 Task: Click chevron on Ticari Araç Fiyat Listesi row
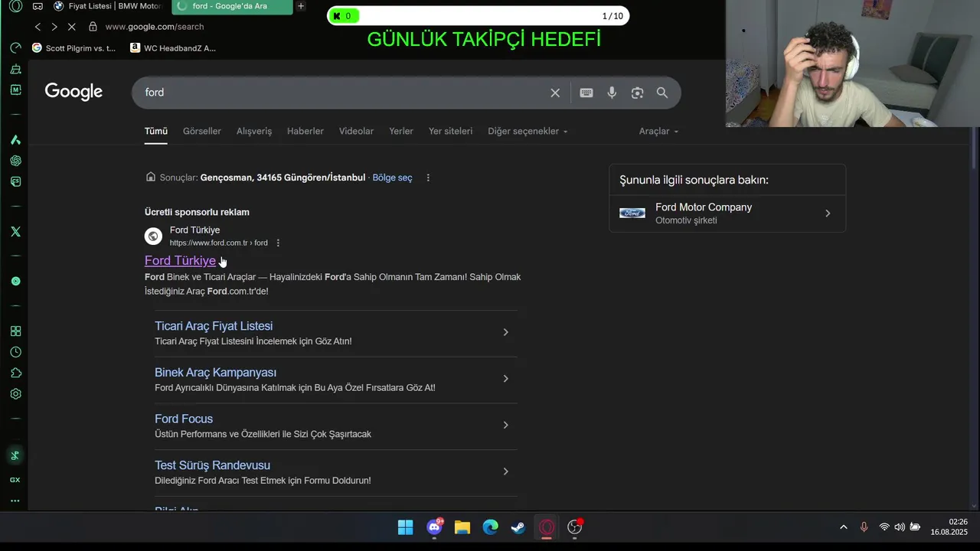tap(505, 332)
